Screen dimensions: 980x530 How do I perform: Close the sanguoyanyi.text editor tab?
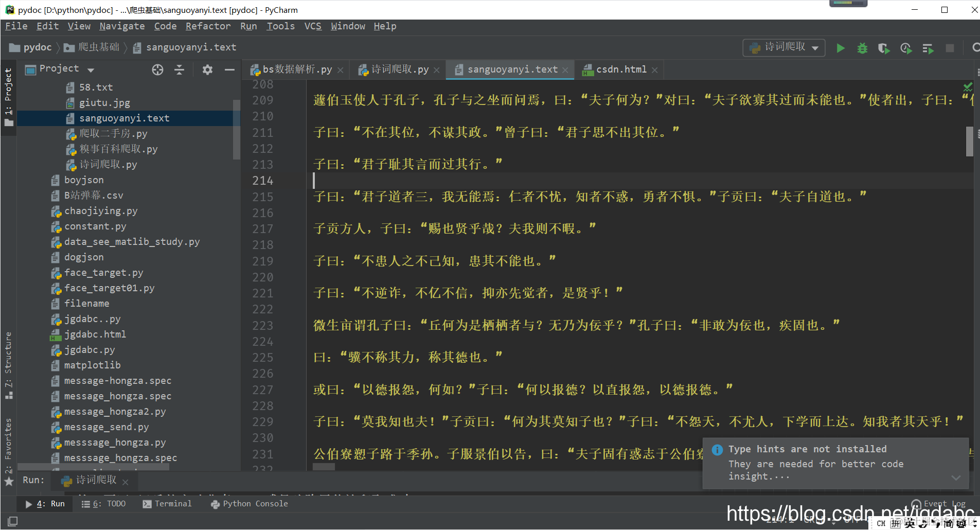(565, 70)
